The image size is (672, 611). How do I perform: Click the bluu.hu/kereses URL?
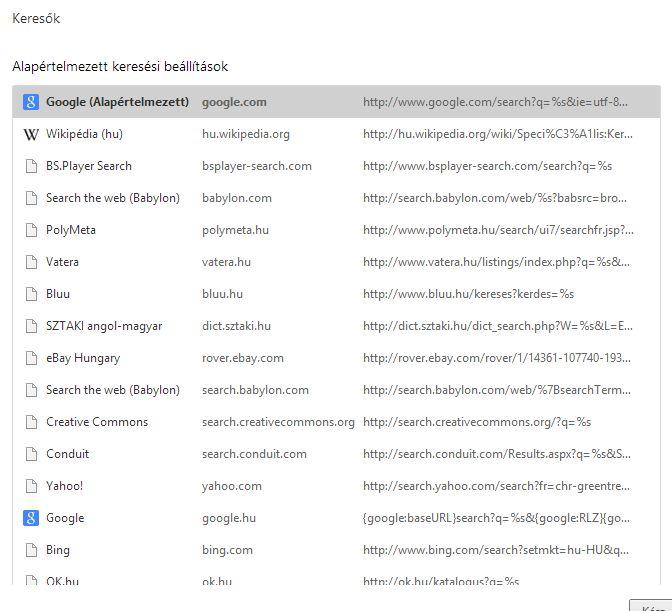[x=468, y=294]
